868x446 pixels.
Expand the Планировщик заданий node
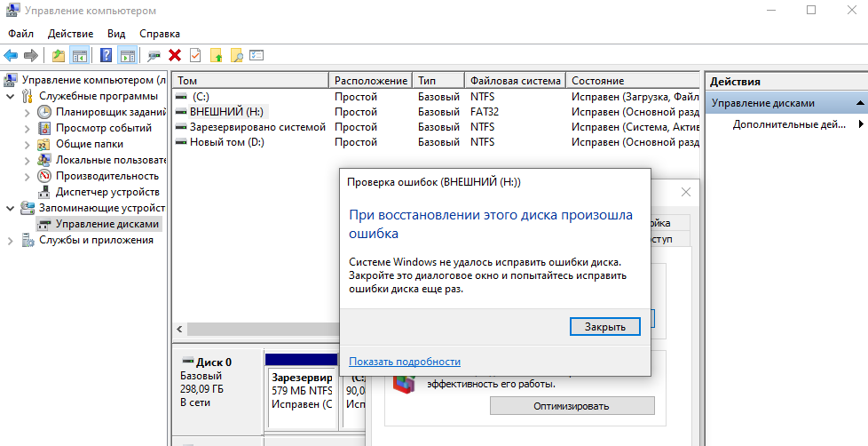point(27,112)
